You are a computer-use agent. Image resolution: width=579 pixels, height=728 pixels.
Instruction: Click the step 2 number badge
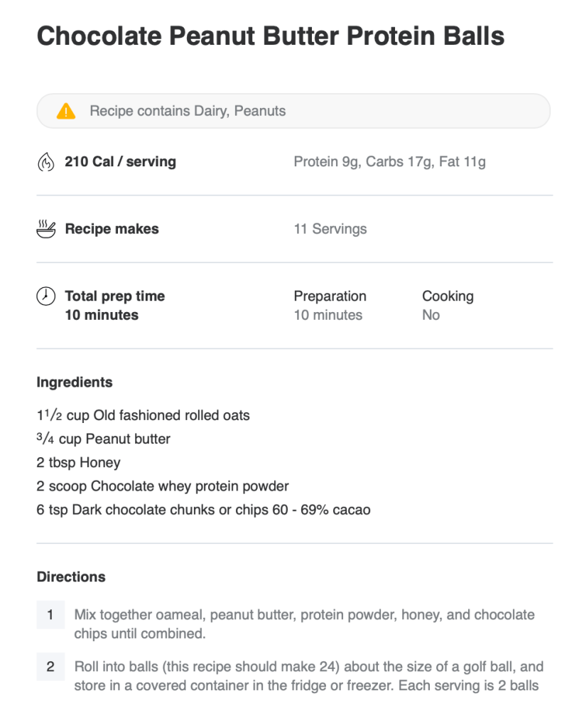pyautogui.click(x=50, y=667)
